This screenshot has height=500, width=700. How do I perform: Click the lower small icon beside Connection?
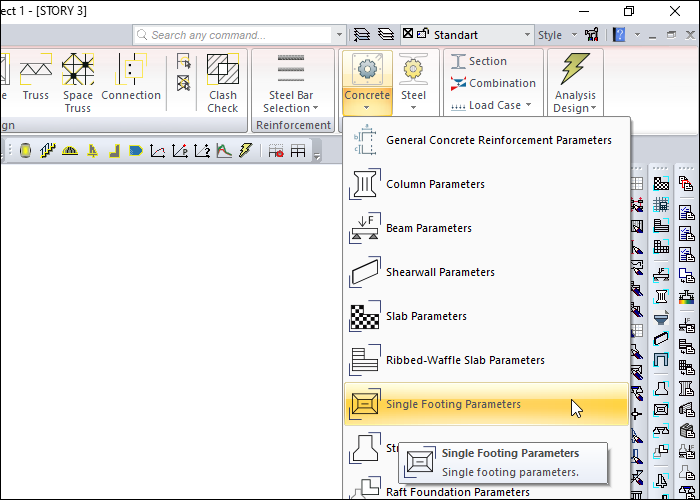pyautogui.click(x=183, y=83)
